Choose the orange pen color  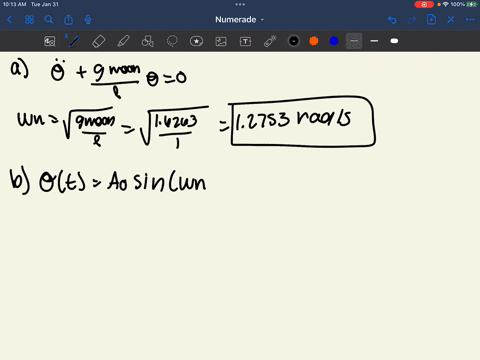[314, 41]
